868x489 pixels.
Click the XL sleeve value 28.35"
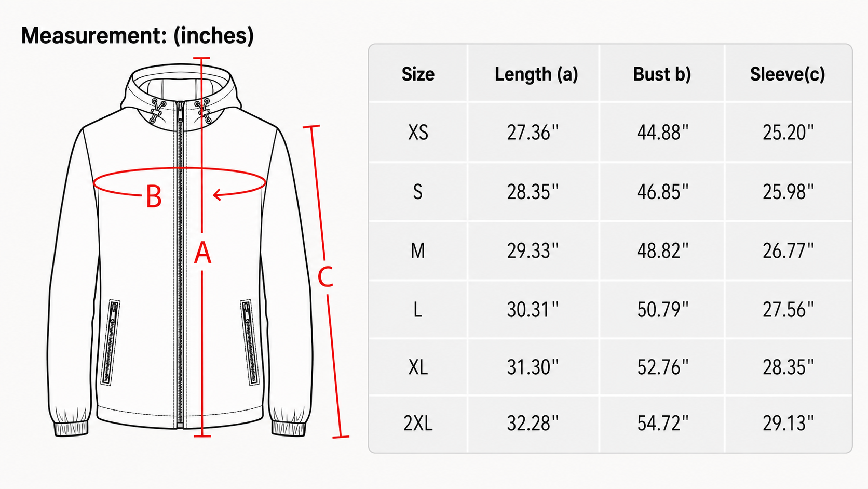pos(788,367)
